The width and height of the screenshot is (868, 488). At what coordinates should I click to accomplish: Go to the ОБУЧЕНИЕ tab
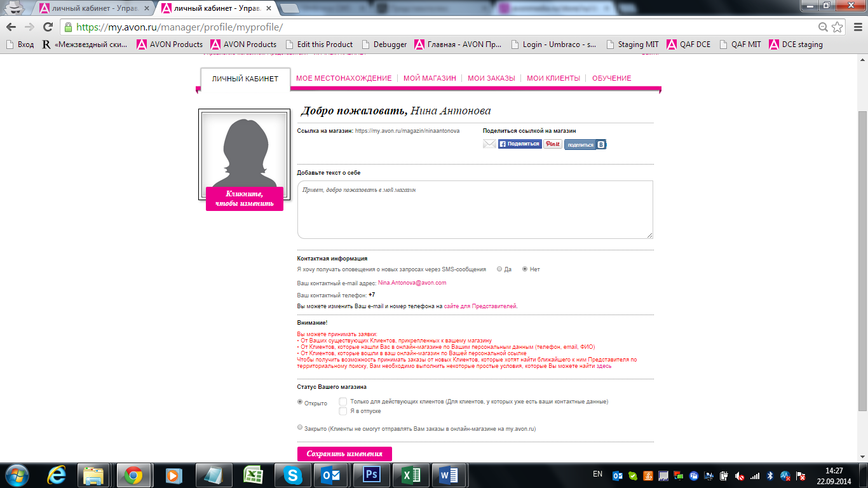(x=612, y=78)
